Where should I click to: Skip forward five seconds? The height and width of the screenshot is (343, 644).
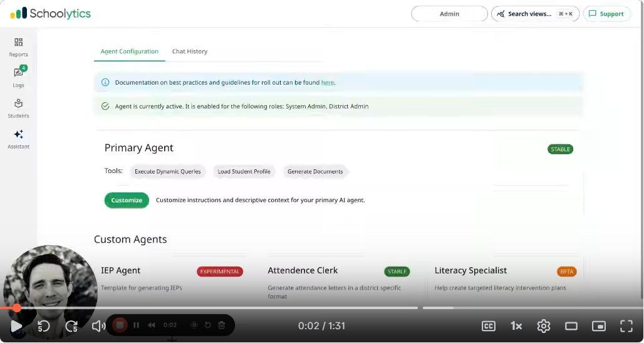71,326
